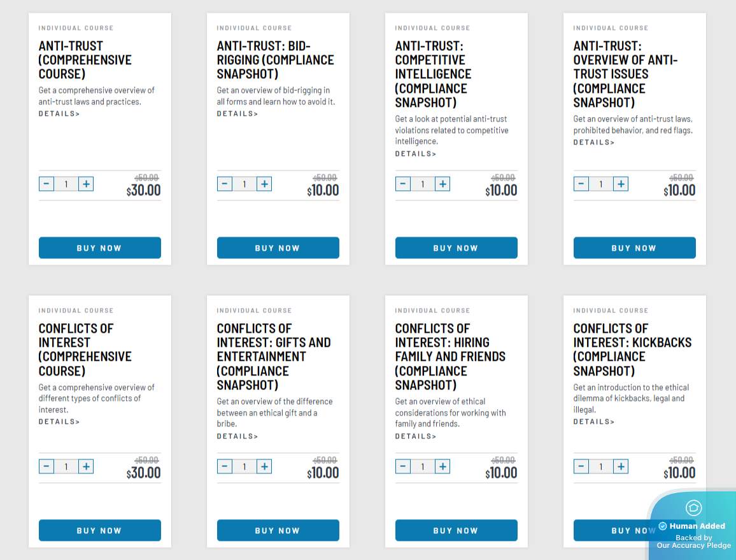Buy Anti-Trust Competitive Intelligence snapshot now
Screen dimensions: 736x560
pyautogui.click(x=456, y=248)
